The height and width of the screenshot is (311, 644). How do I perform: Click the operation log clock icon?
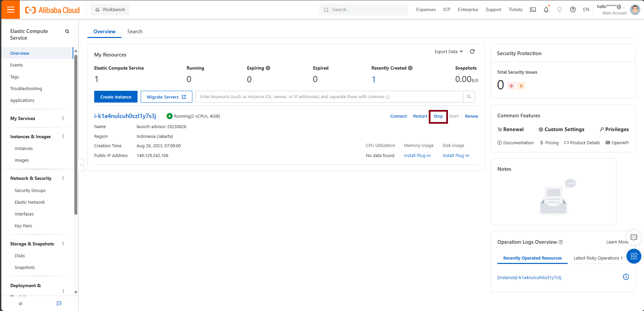point(626,277)
